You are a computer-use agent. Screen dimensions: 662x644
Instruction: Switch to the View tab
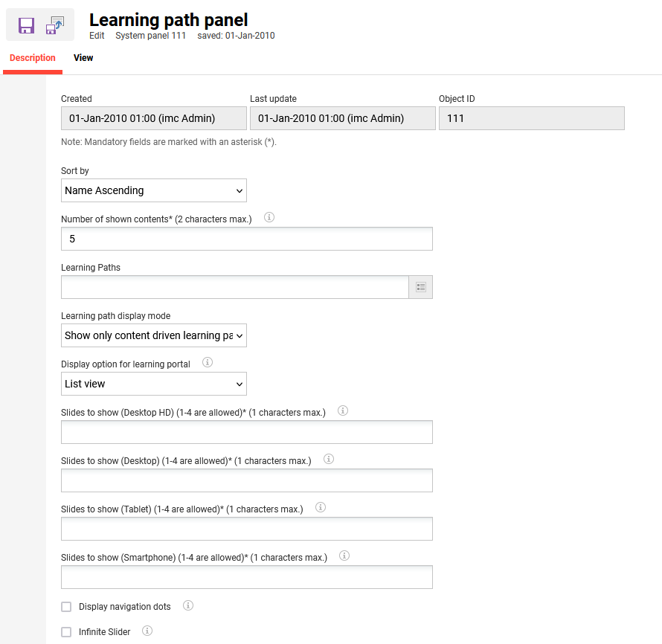(83, 58)
